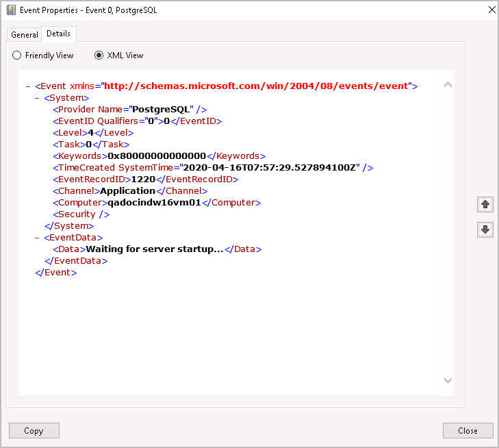499x448 pixels.
Task: Collapse the root Event XML node
Action: point(28,86)
